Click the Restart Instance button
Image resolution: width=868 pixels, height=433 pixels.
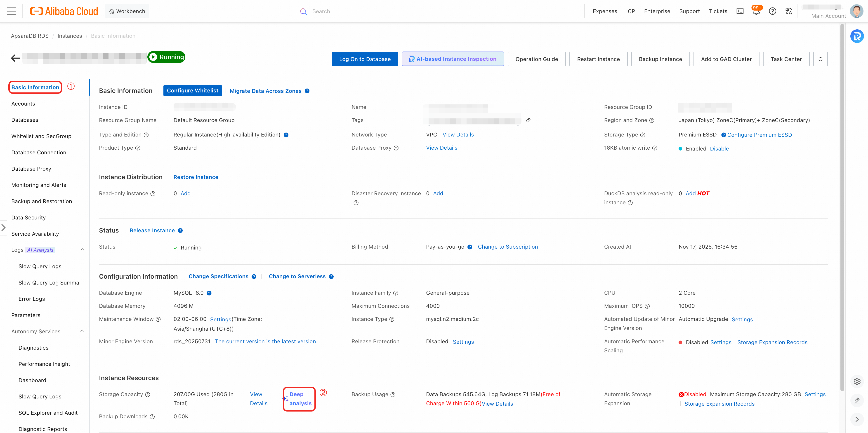[x=598, y=59]
